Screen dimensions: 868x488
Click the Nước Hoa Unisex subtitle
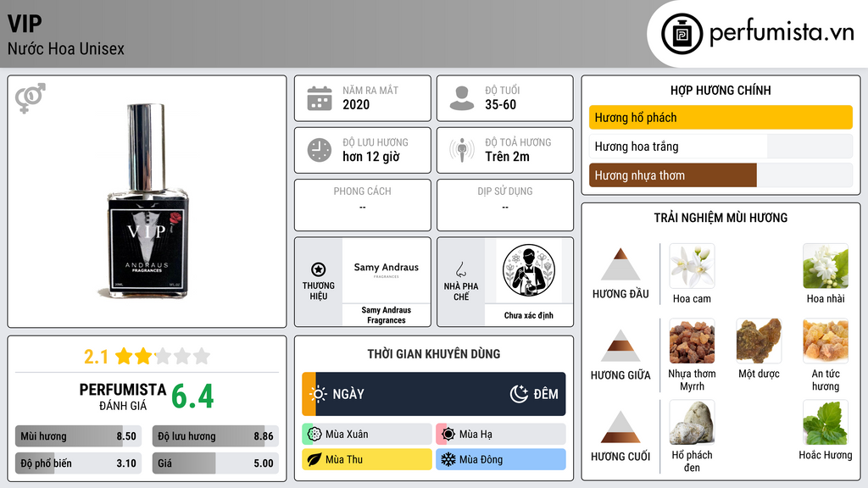pyautogui.click(x=66, y=48)
